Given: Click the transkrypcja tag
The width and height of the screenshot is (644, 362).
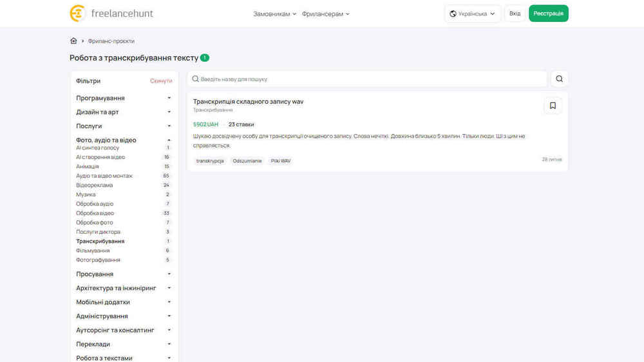Looking at the screenshot, I should pos(210,161).
